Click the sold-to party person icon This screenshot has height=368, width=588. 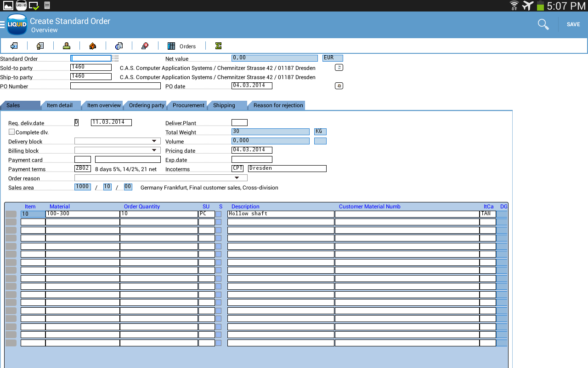[66, 46]
